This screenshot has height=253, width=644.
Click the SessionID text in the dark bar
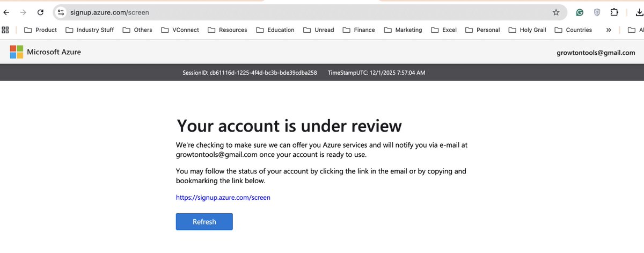click(x=250, y=73)
